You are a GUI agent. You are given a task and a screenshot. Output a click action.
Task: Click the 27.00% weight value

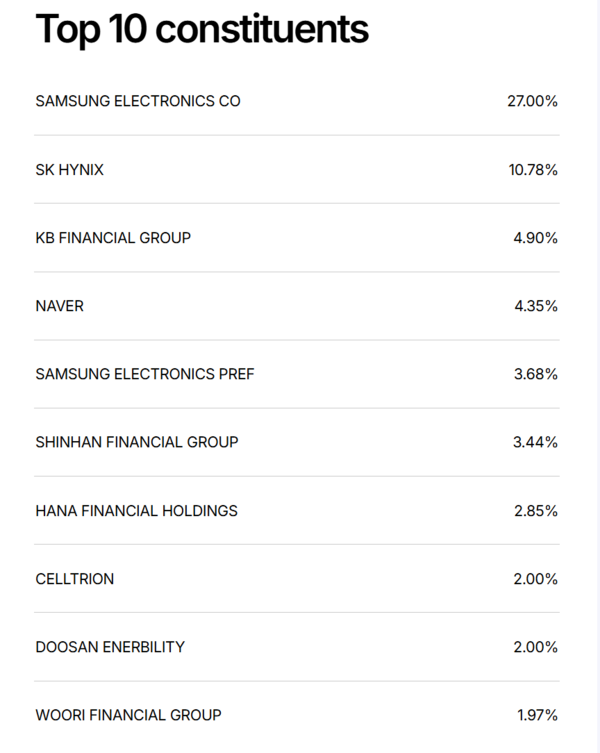coord(532,101)
